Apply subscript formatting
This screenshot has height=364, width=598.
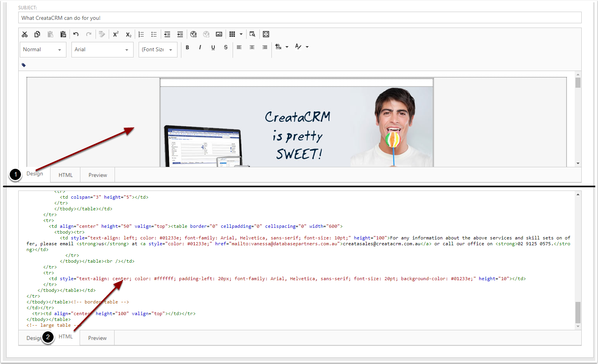click(x=129, y=34)
